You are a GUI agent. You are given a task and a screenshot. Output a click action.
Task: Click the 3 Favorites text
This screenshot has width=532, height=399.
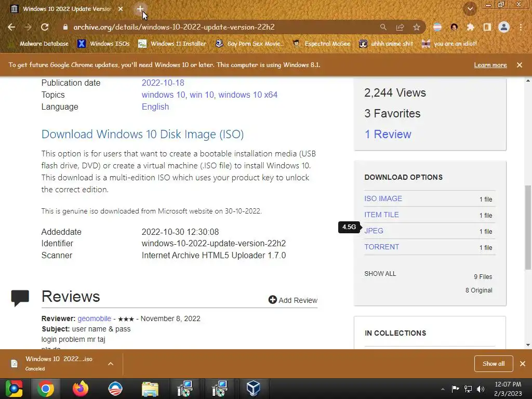[392, 113]
